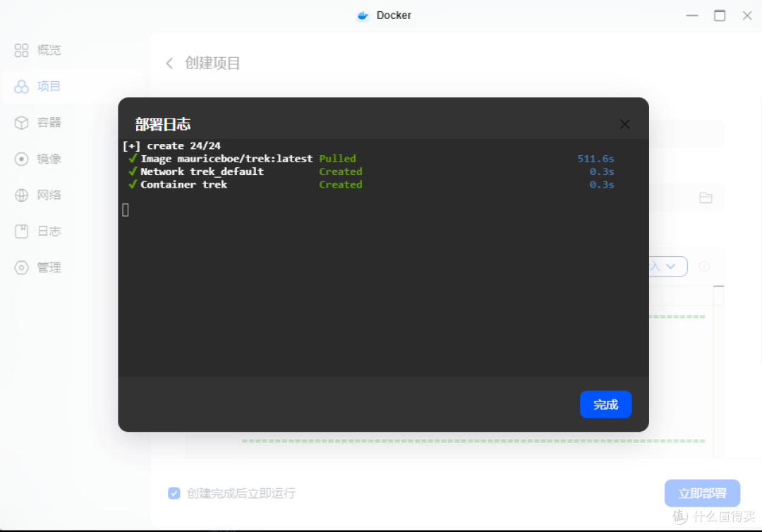Click 'Created' status on Network trek_default row

[341, 171]
